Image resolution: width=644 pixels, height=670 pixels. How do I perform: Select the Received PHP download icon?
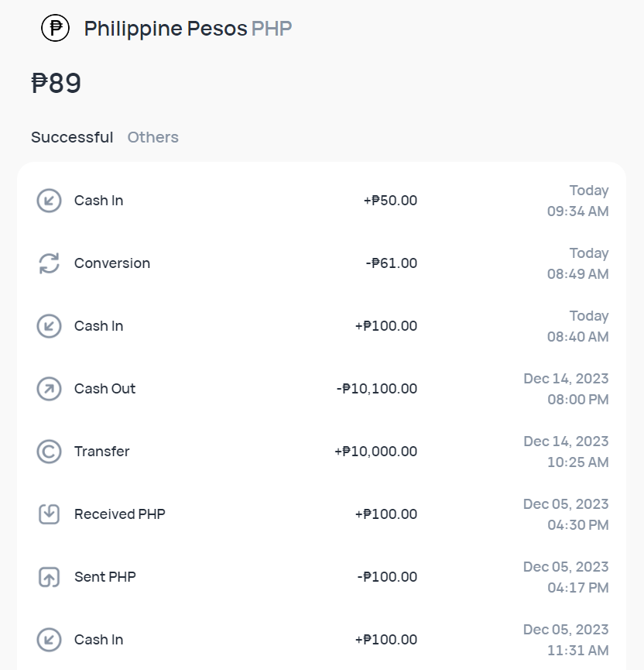coord(48,514)
